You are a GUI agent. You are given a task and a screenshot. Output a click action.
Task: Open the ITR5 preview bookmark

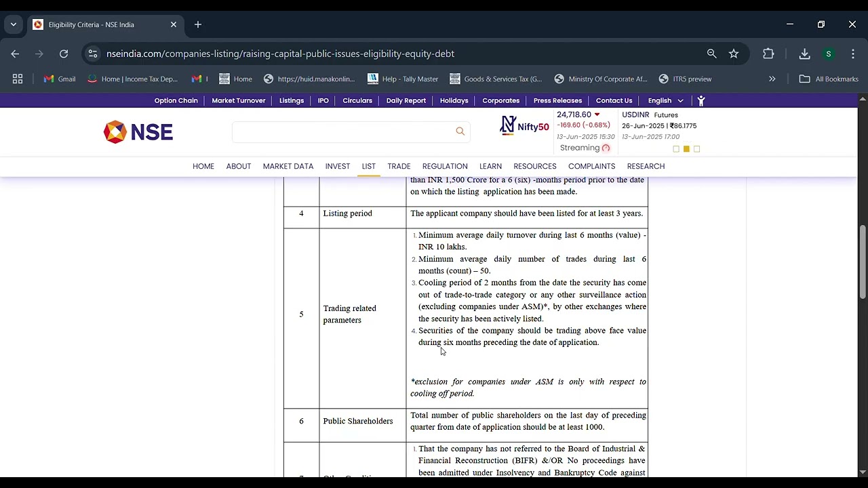pos(685,79)
